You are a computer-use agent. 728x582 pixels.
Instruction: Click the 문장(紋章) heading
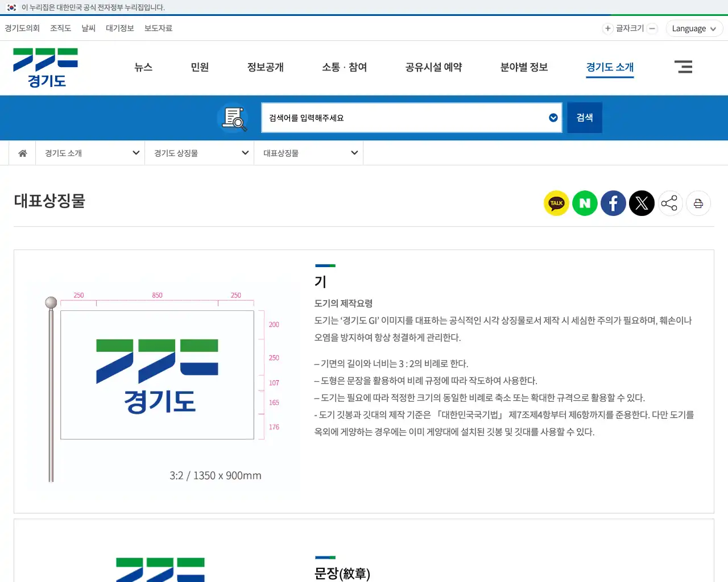coord(342,573)
